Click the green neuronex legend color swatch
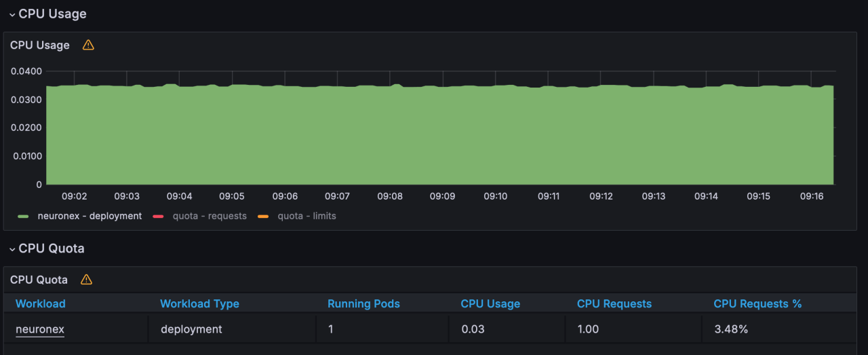The width and height of the screenshot is (868, 355). (24, 217)
